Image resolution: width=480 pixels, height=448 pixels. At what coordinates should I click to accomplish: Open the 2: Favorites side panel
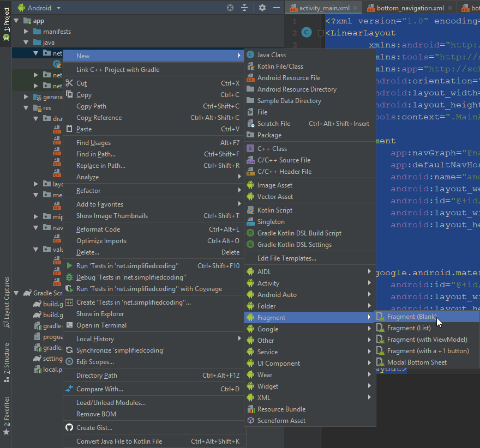pyautogui.click(x=6, y=416)
